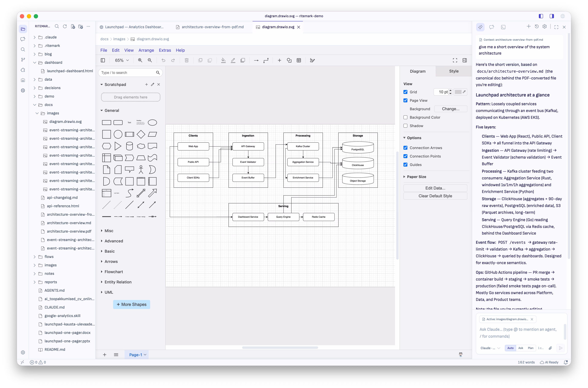Screen dimensions: 588x388
Task: Toggle the Guides checkbox
Action: point(405,165)
